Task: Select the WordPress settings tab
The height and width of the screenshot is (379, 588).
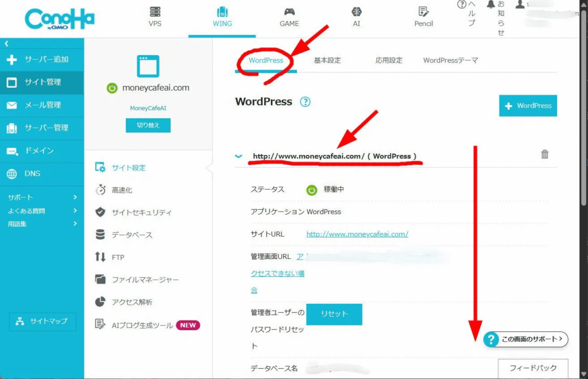Action: [266, 60]
